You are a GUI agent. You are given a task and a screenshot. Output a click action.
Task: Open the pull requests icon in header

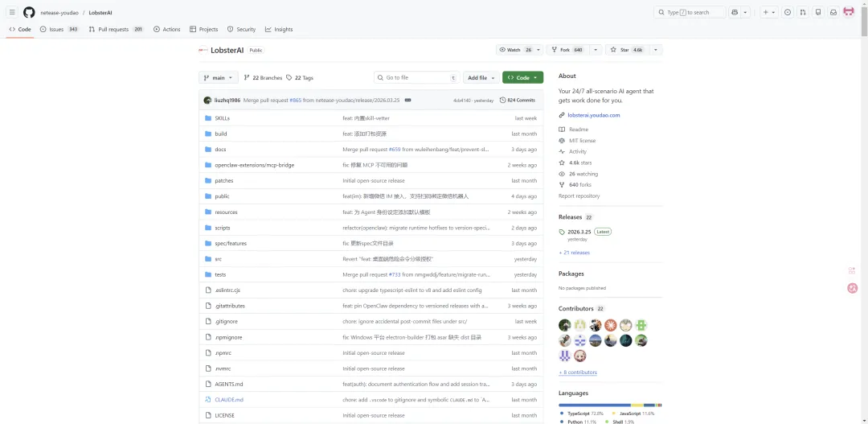pyautogui.click(x=803, y=12)
